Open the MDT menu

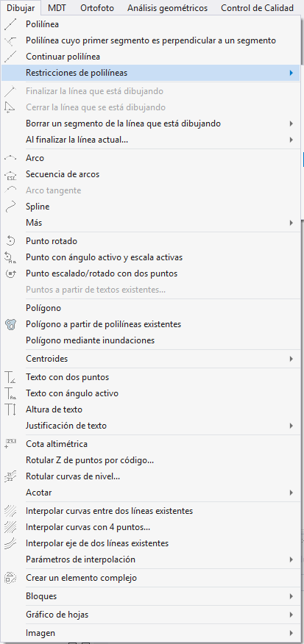pyautogui.click(x=57, y=7)
